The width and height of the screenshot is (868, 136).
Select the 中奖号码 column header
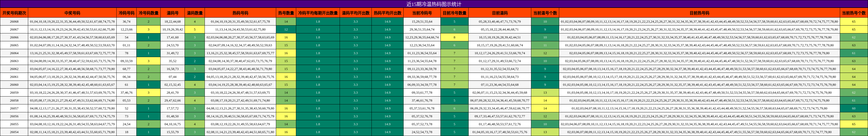point(72,13)
